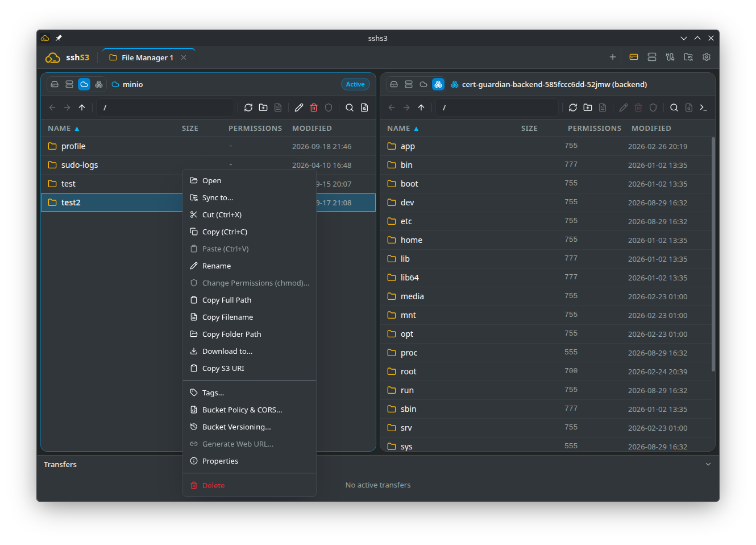Delete selection with left pane trash icon
The image size is (756, 545).
[314, 108]
